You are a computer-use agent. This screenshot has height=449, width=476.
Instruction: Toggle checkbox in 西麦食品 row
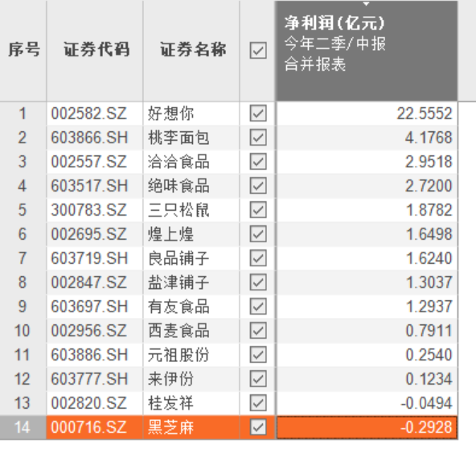[x=258, y=331]
